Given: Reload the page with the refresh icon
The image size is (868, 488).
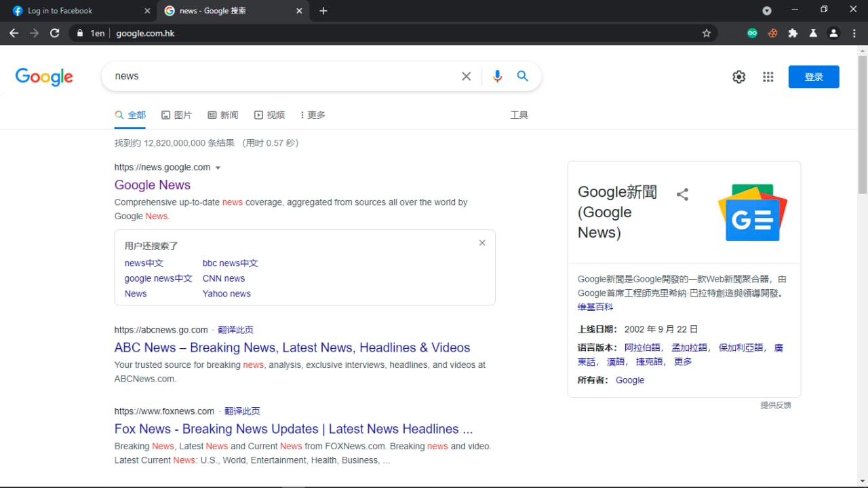Looking at the screenshot, I should pos(55,33).
